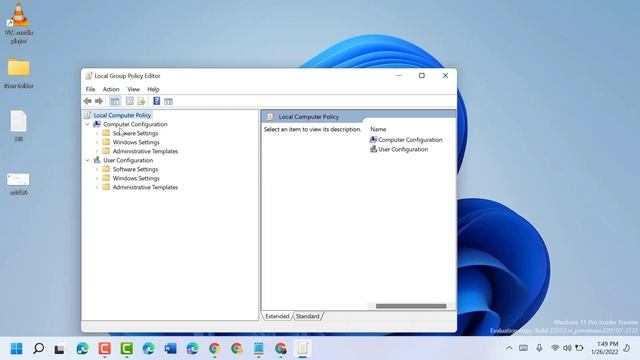Open Help via the blue question mark icon
640x360 pixels.
[x=156, y=101]
